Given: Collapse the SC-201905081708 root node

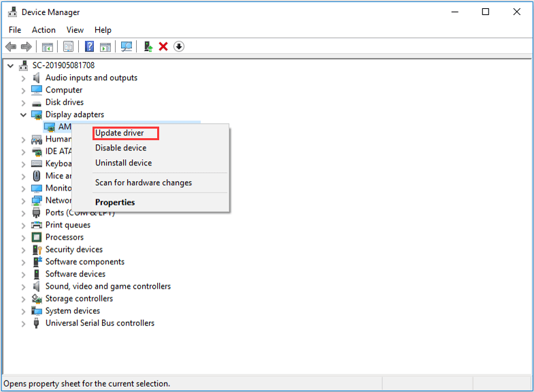Looking at the screenshot, I should 11,65.
